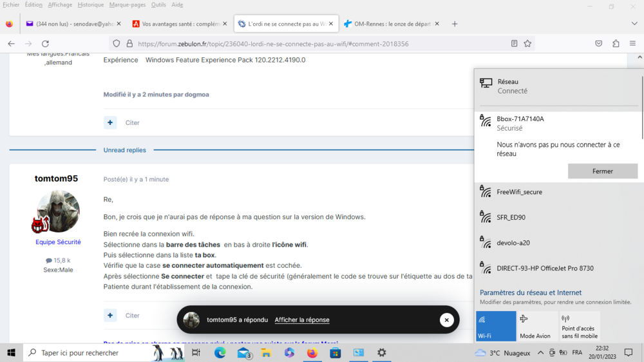Toggle the Mode Avion tile

point(538,326)
